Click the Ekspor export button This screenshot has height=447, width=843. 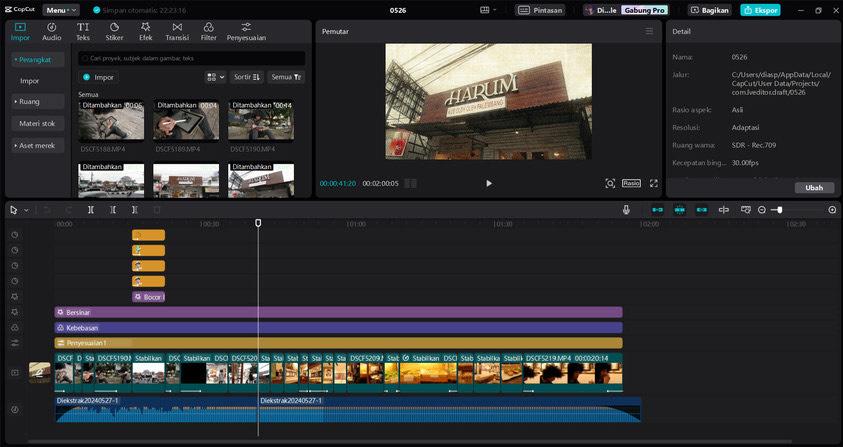(760, 10)
